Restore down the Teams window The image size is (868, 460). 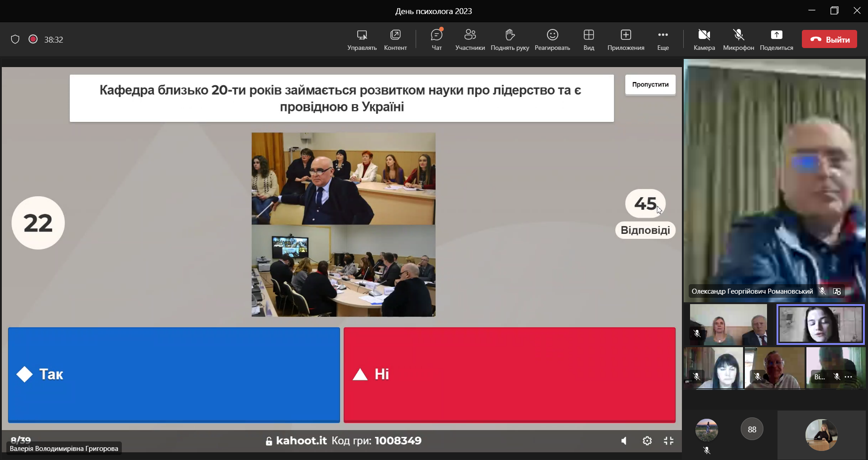834,10
